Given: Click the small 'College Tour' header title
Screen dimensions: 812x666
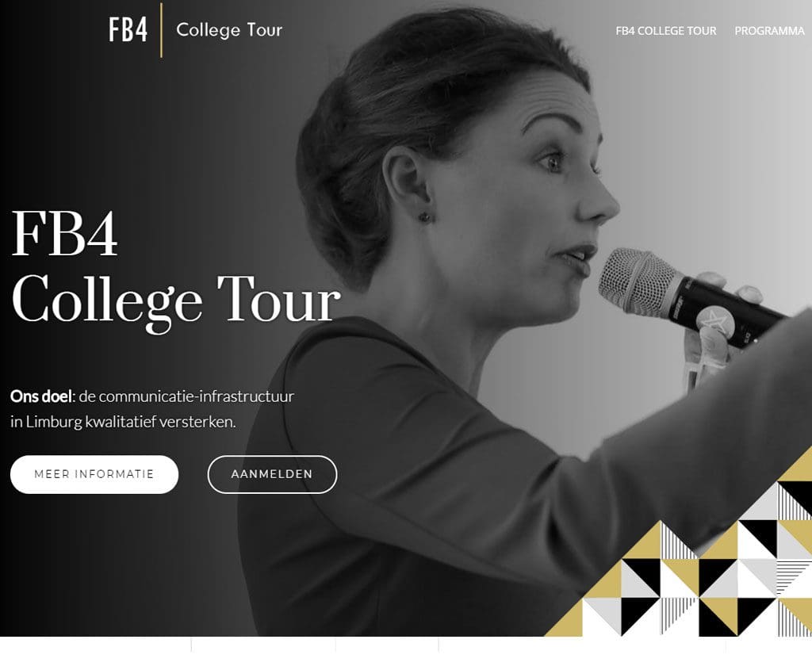Looking at the screenshot, I should pos(229,30).
